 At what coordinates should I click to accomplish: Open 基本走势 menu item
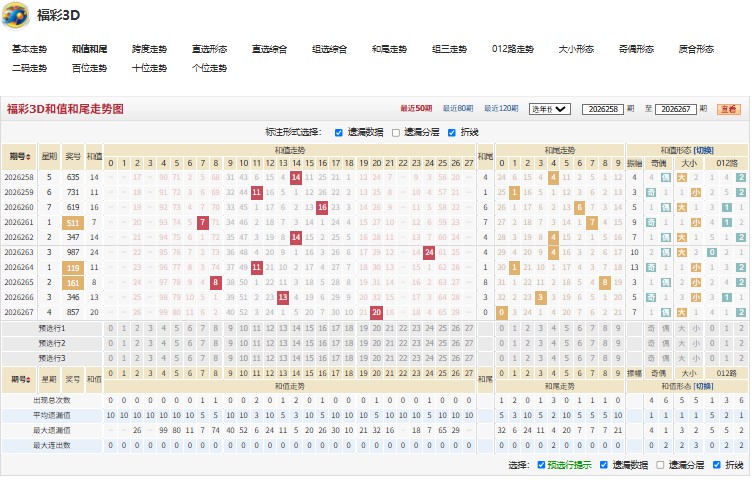click(30, 49)
